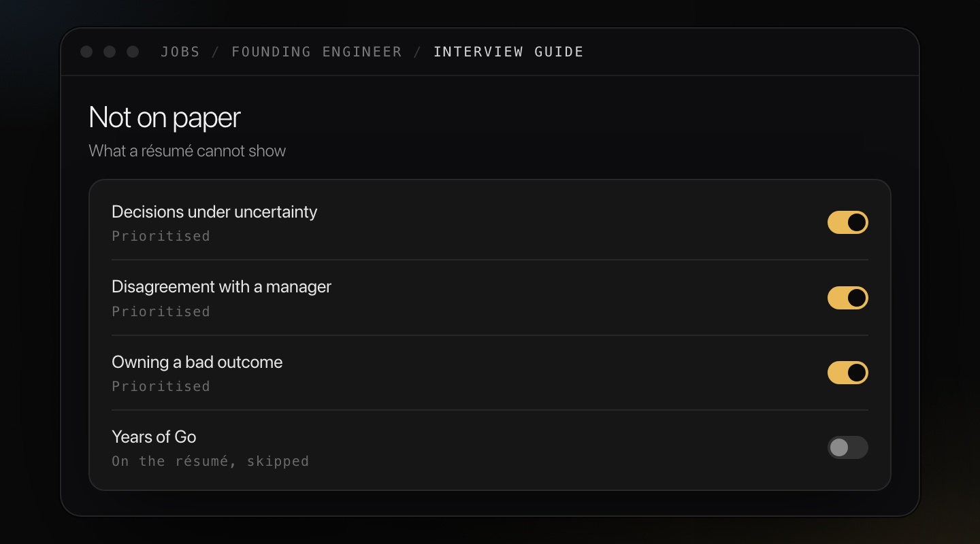Click the Not on paper heading
The width and height of the screenshot is (980, 544).
click(165, 118)
